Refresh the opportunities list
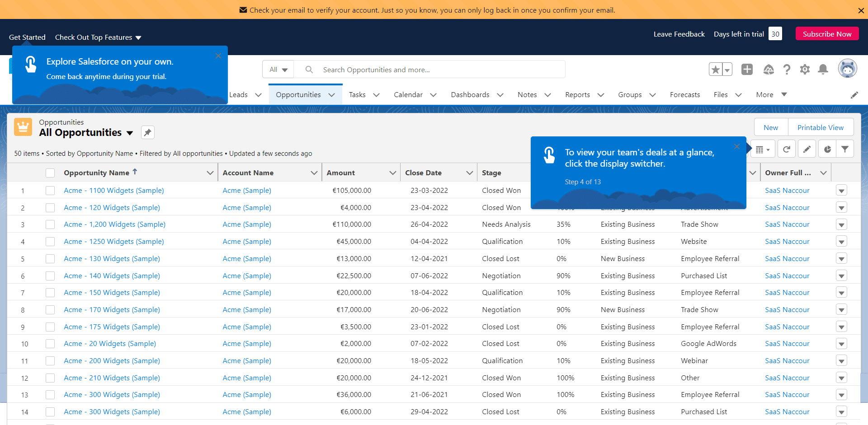 (x=787, y=149)
